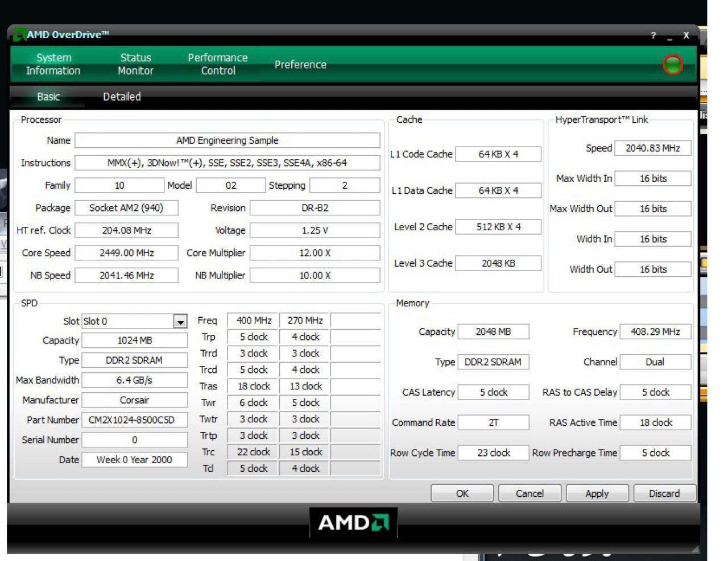Open the SPD Slot dropdown arrow
Screen dimensions: 728x561
pos(180,322)
